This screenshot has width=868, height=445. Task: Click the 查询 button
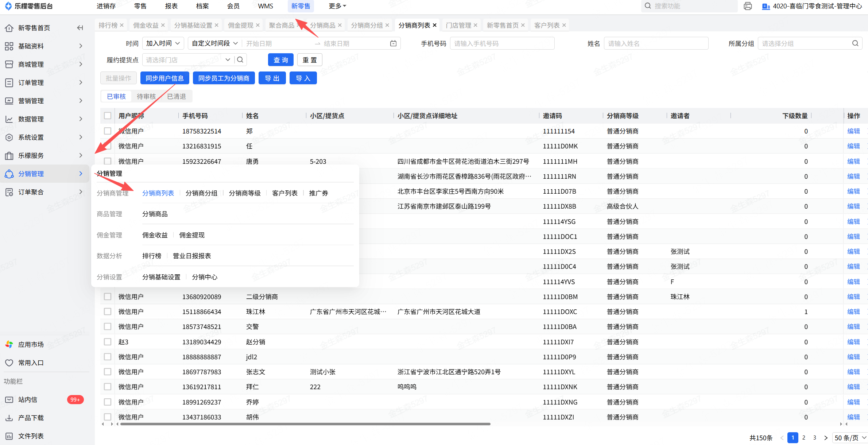click(280, 60)
